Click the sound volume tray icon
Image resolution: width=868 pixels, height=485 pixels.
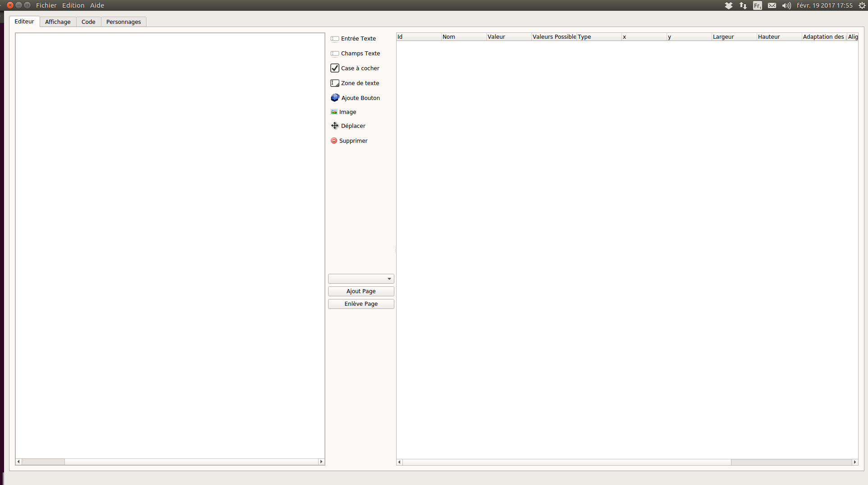pyautogui.click(x=786, y=5)
